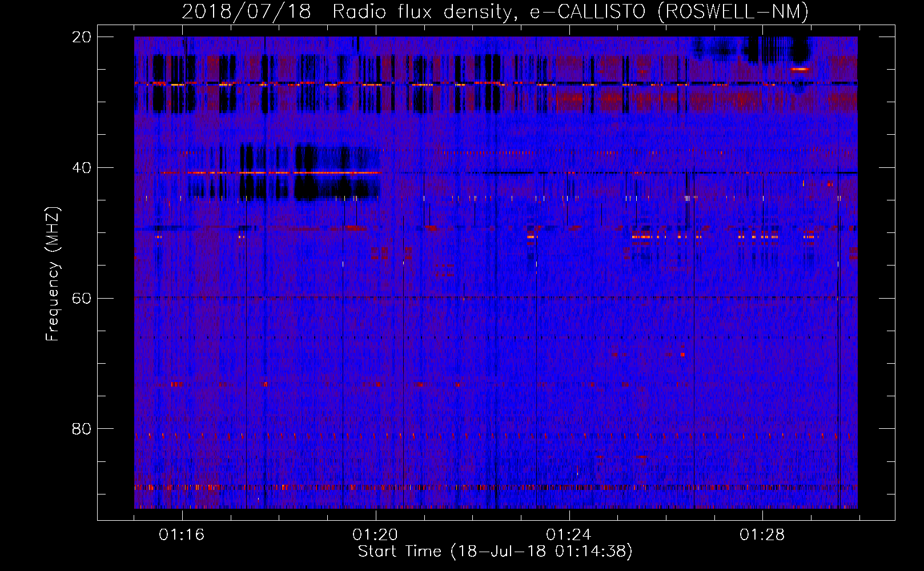This screenshot has width=924, height=571.
Task: Click the 60 frequency tick label
Action: point(82,298)
